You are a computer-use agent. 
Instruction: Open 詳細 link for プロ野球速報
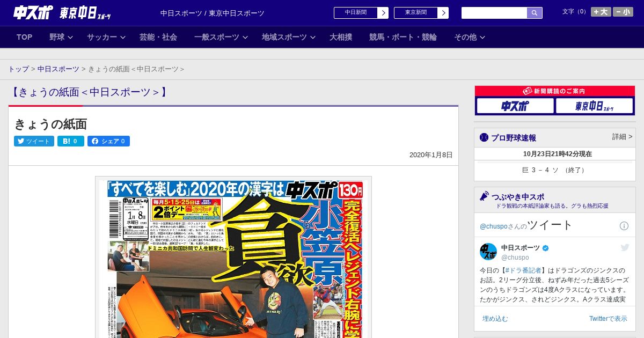[x=622, y=137]
